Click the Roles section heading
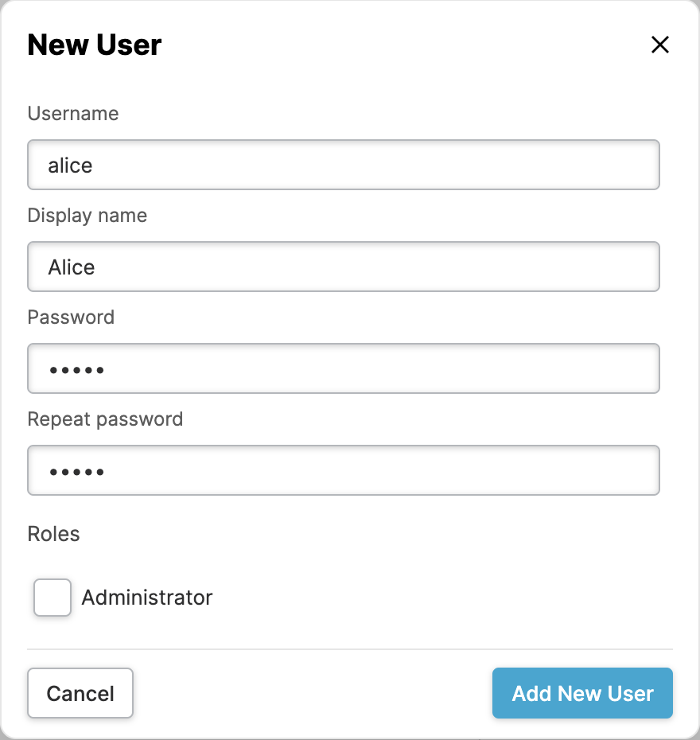 53,534
